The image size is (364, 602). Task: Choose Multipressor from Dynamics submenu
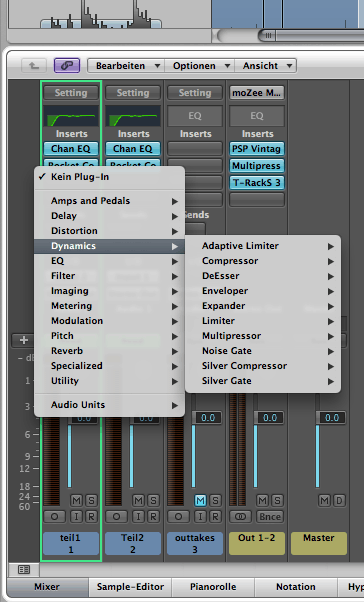click(x=263, y=336)
